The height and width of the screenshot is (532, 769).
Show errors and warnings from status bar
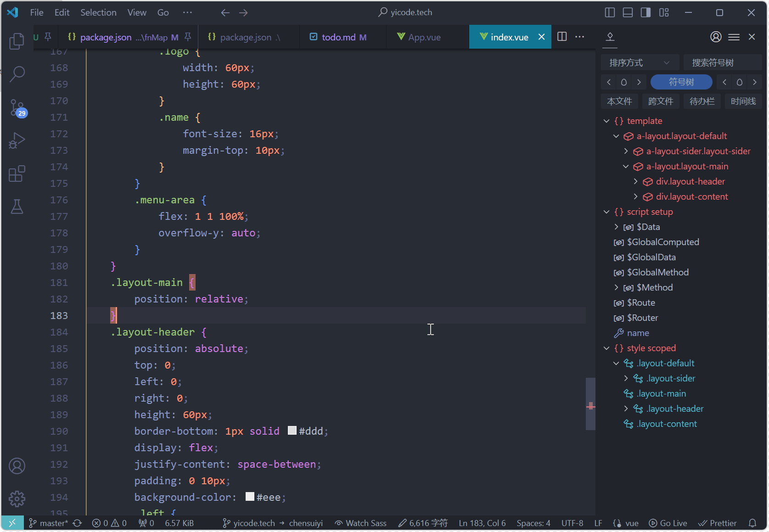(109, 523)
